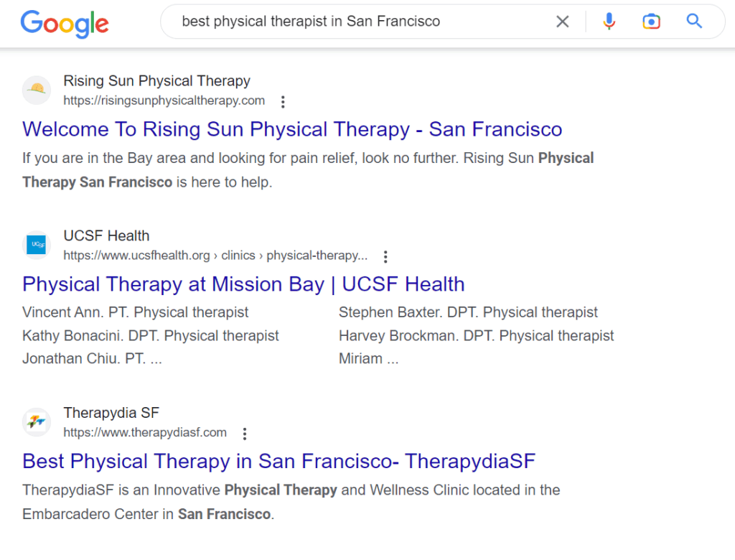Start voice search with the microphone icon
Image resolution: width=735 pixels, height=560 pixels.
point(609,22)
